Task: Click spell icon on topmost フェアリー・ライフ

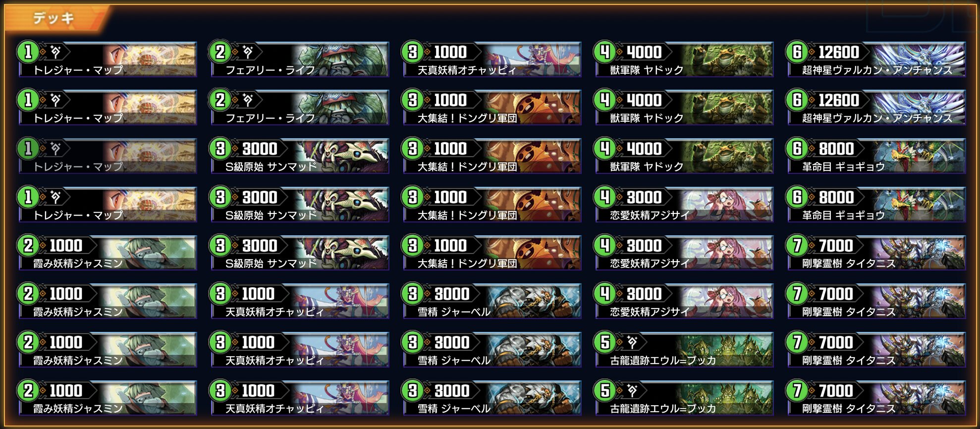Action: pos(248,52)
